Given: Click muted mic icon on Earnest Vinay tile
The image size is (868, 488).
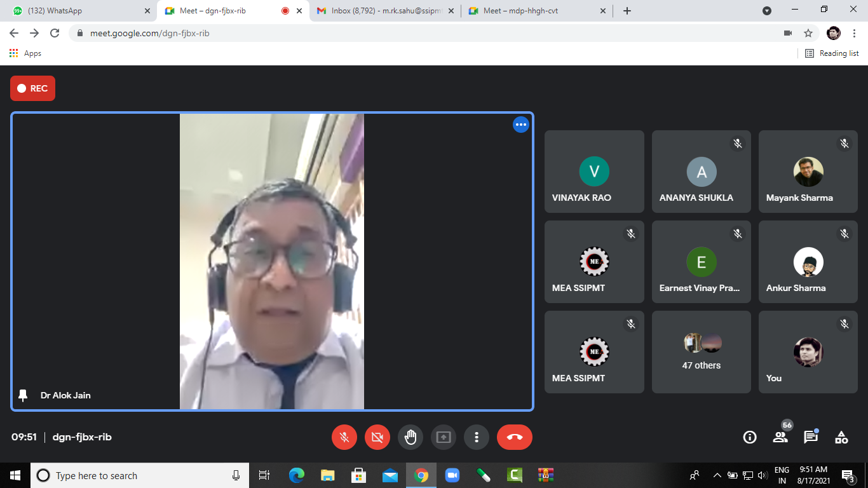Looking at the screenshot, I should tap(738, 234).
